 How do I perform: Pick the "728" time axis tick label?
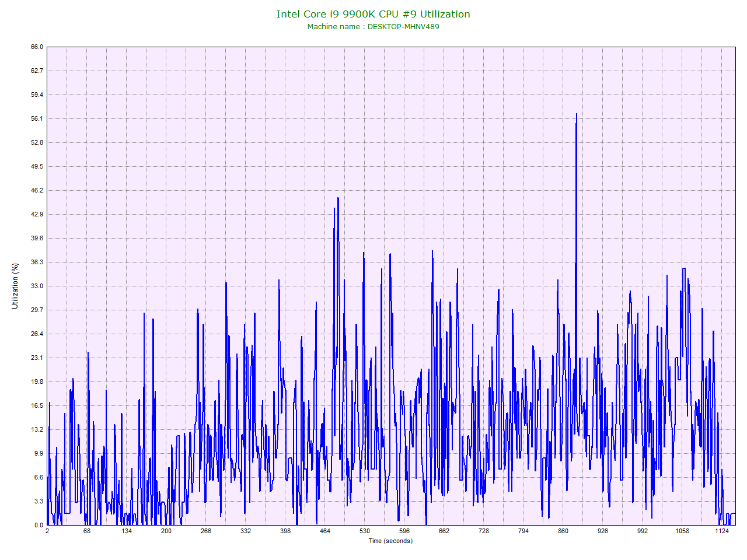click(484, 531)
